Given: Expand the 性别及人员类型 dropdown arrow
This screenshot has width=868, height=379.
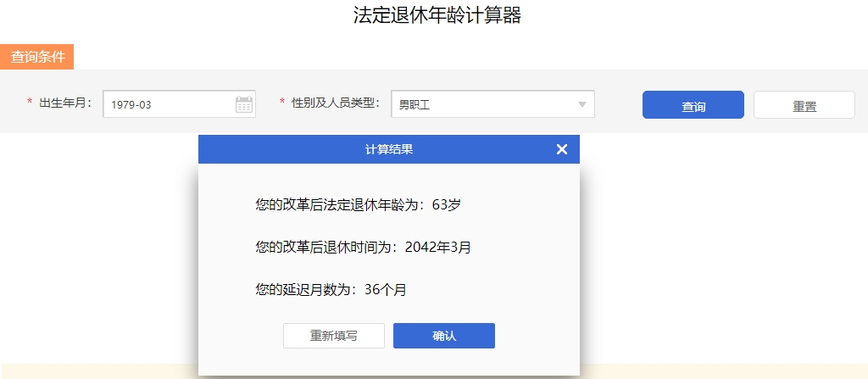Looking at the screenshot, I should [x=581, y=105].
